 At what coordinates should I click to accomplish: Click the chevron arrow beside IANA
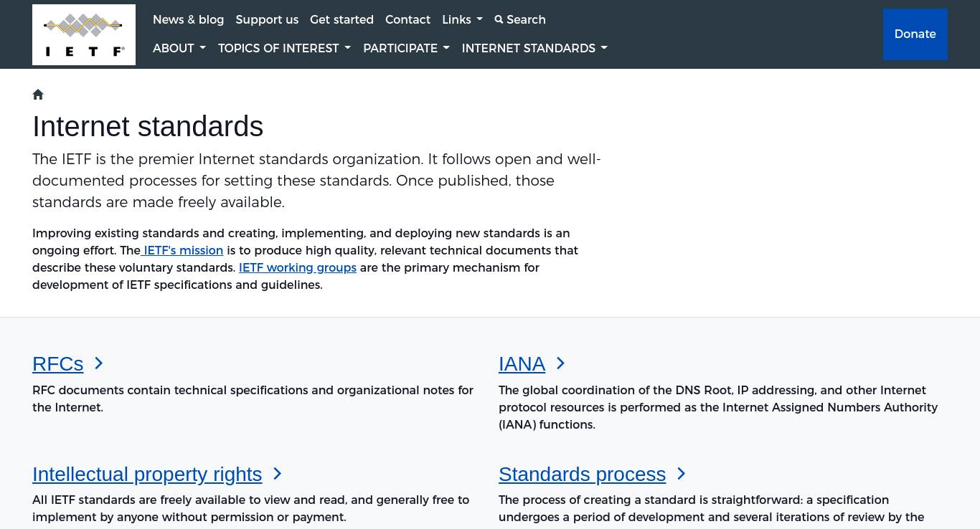click(561, 363)
